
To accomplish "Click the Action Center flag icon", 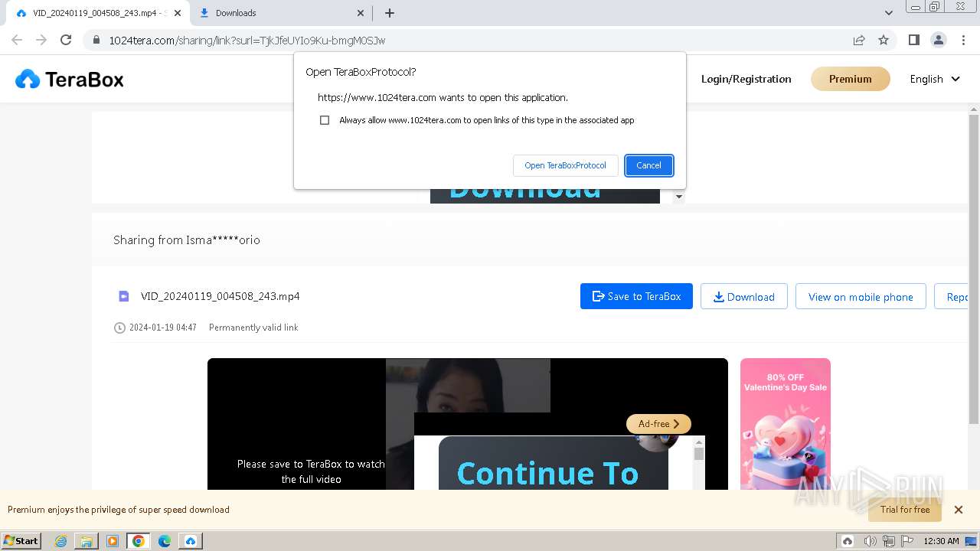I will (x=907, y=541).
